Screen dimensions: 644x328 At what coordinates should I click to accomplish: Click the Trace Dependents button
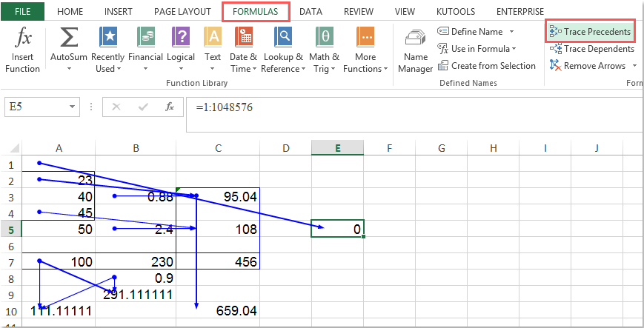(x=592, y=49)
